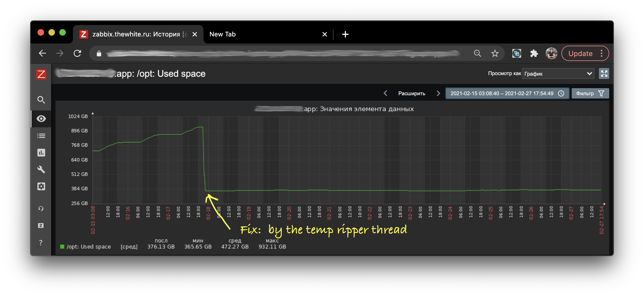Click green /opt: Used space legend swatch
644x296 pixels.
point(62,246)
